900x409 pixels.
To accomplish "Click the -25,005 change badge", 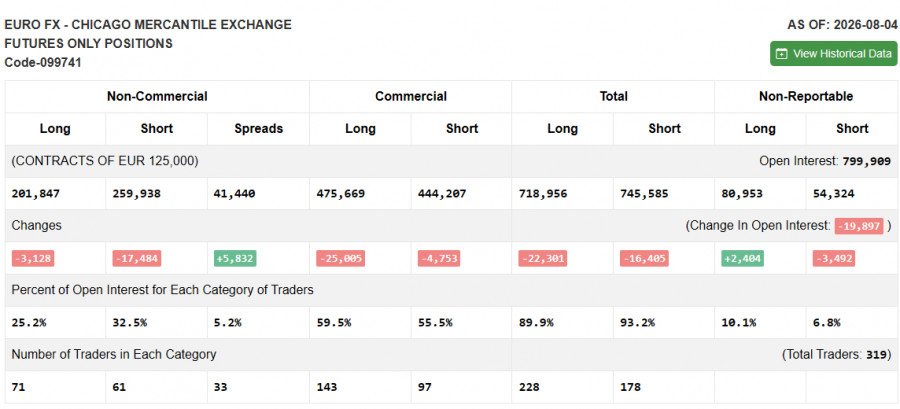I will [340, 259].
